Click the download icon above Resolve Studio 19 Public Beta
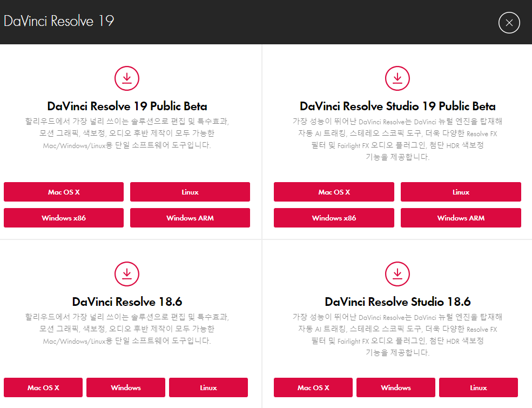 pos(398,78)
